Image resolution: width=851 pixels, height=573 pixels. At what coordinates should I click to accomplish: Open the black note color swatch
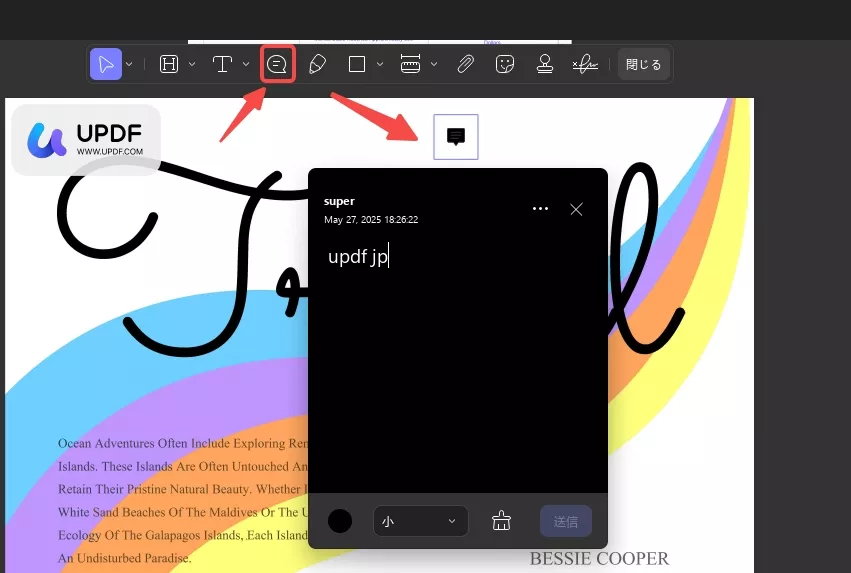point(340,521)
